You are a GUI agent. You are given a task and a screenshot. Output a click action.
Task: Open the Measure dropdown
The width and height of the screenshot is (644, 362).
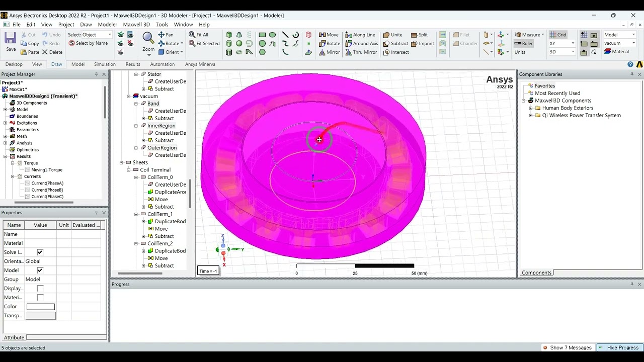[x=542, y=35]
